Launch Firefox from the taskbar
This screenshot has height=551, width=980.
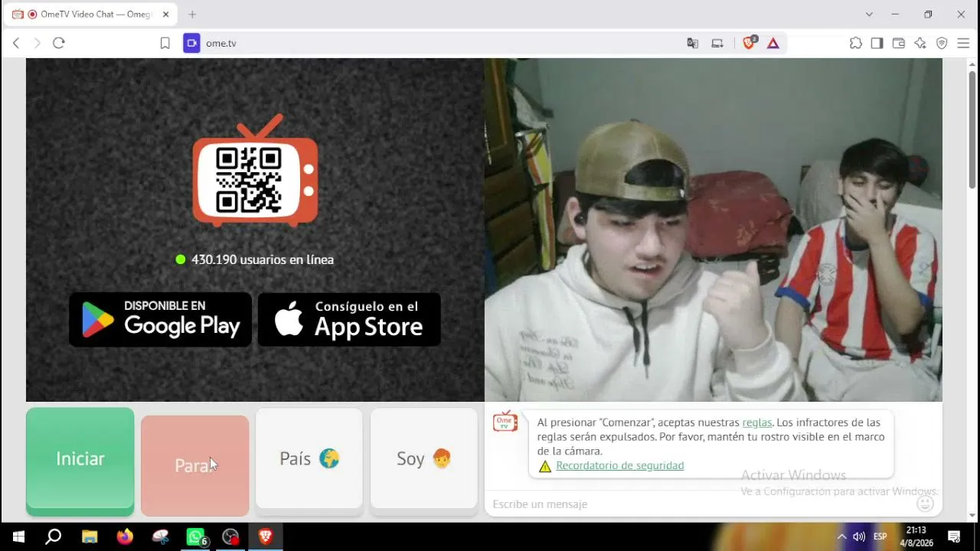tap(125, 536)
